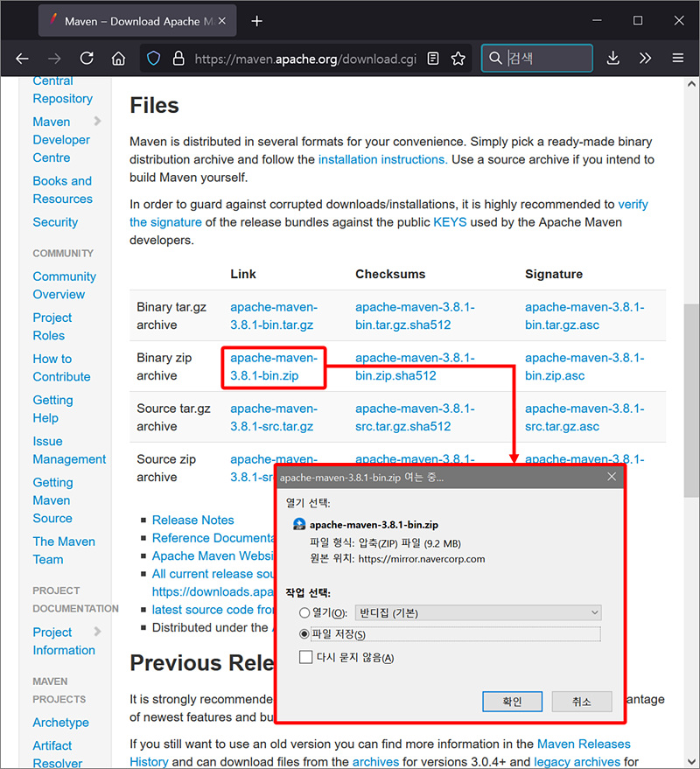The width and height of the screenshot is (700, 769).
Task: Toggle reader view icon in address bar
Action: pyautogui.click(x=432, y=59)
